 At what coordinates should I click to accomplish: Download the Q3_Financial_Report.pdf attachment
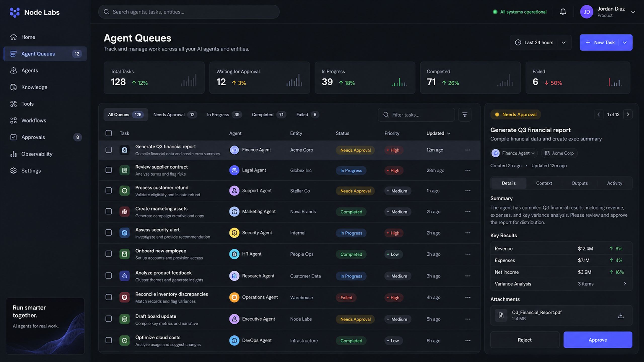click(621, 315)
